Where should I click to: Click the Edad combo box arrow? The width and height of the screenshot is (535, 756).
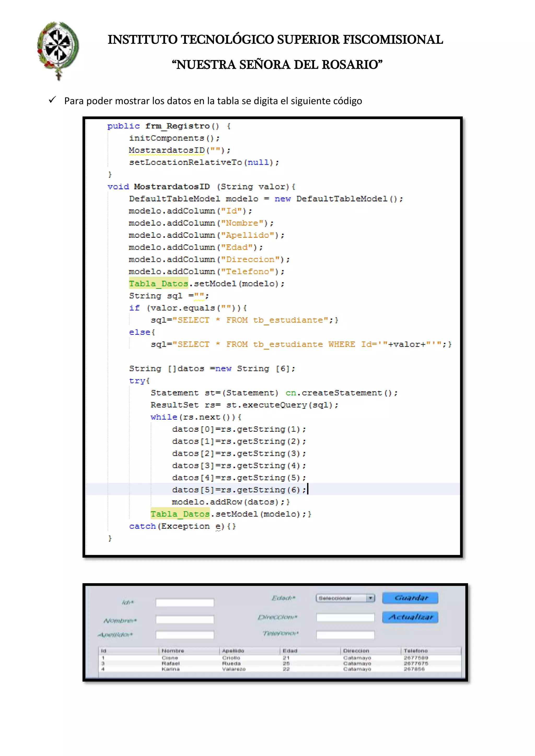pyautogui.click(x=371, y=598)
